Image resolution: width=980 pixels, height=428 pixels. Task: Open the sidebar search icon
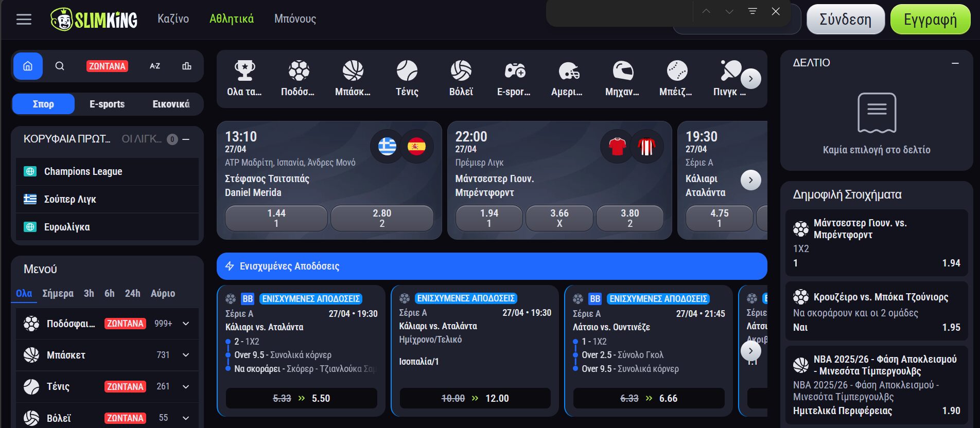coord(60,66)
